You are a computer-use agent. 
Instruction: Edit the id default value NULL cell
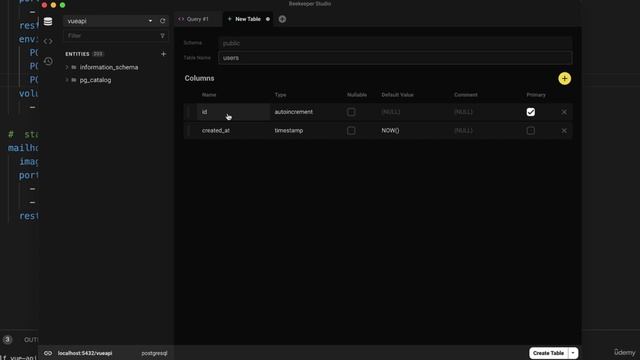[x=414, y=112]
